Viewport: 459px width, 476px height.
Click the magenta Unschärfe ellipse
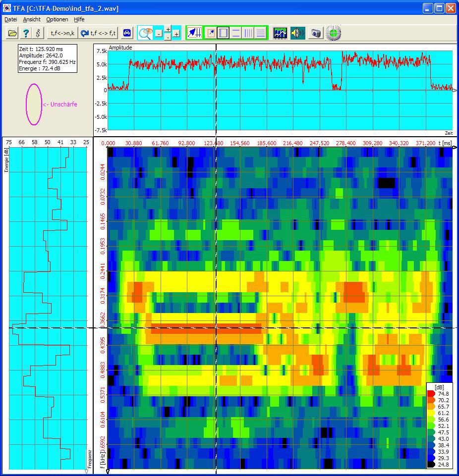(34, 104)
